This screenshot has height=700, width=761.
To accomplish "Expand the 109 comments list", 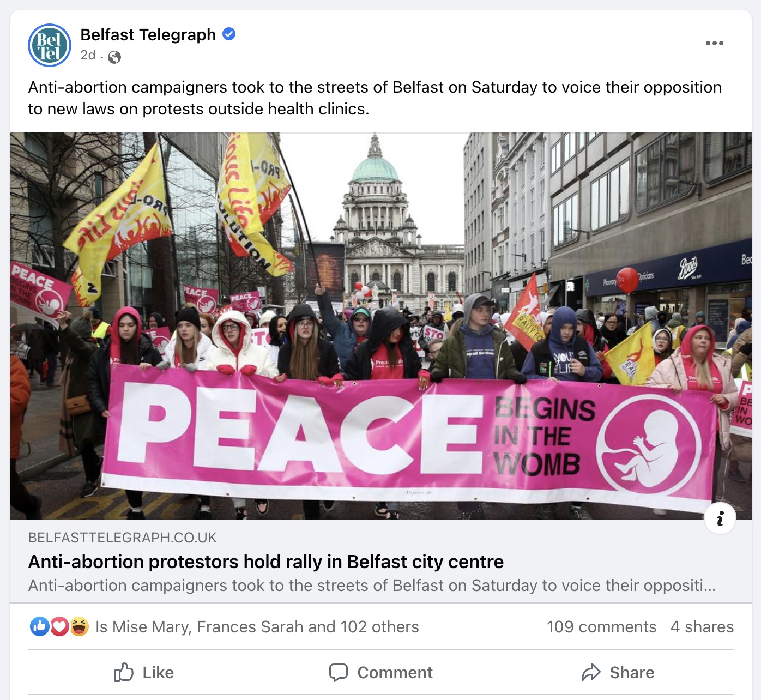I will [x=601, y=627].
